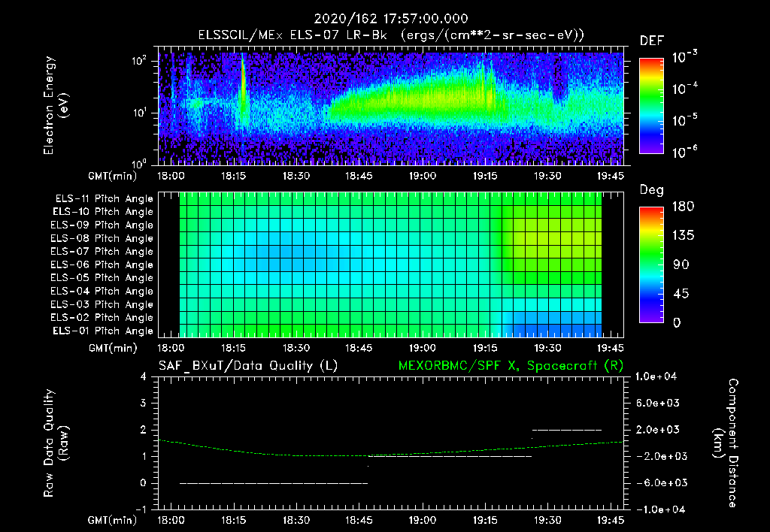The height and width of the screenshot is (532, 770).
Task: Click the DEF colorbar label
Action: [x=652, y=41]
